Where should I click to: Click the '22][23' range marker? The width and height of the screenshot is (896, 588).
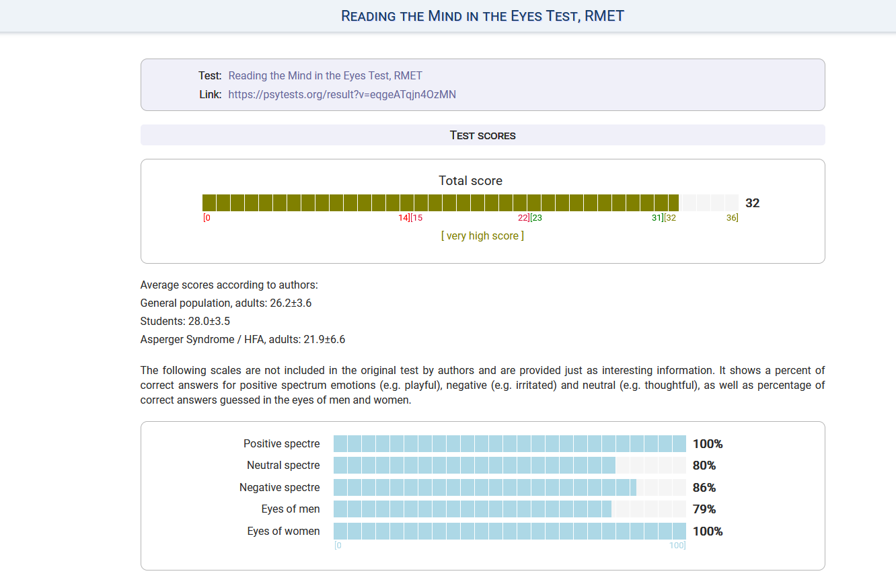click(530, 217)
